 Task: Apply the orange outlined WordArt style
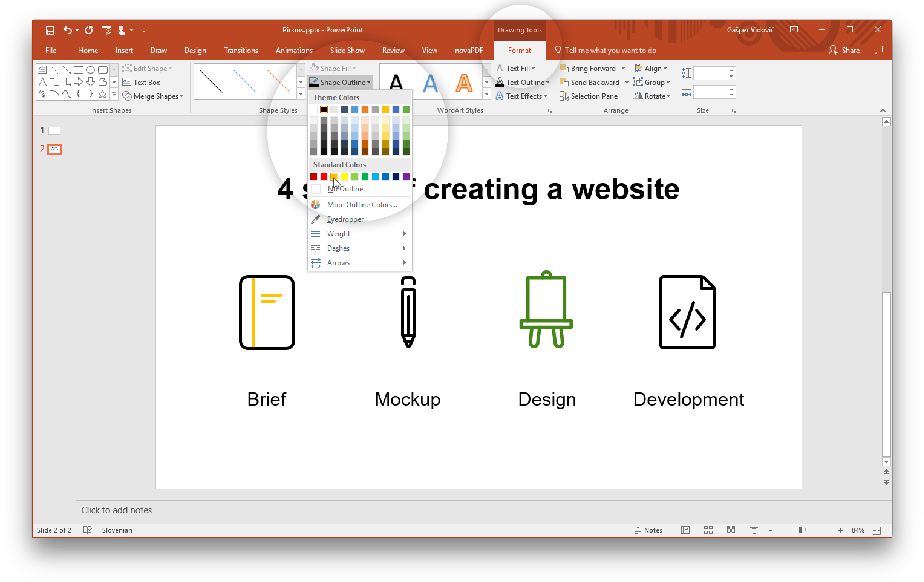coord(464,83)
